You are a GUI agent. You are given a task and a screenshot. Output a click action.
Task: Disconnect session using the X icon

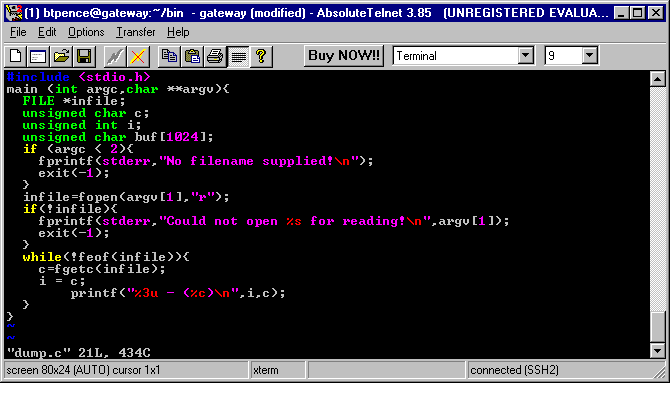coord(138,56)
